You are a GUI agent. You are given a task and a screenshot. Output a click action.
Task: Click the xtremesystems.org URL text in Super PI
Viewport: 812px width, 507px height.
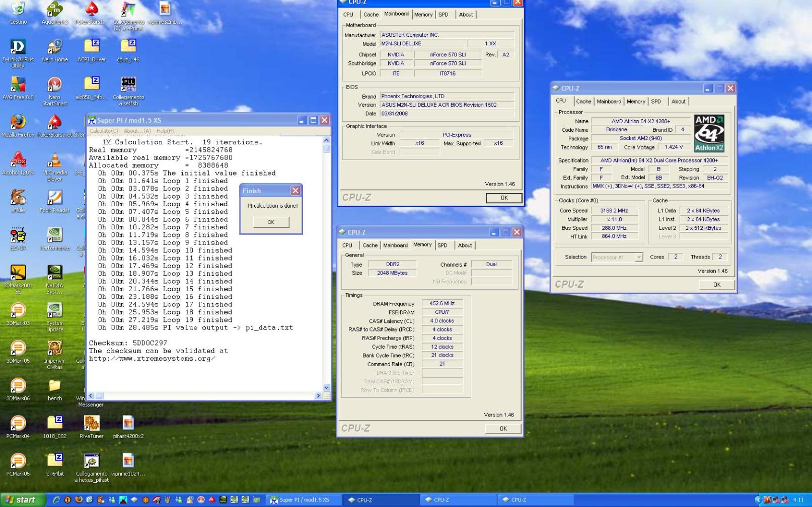pyautogui.click(x=152, y=359)
